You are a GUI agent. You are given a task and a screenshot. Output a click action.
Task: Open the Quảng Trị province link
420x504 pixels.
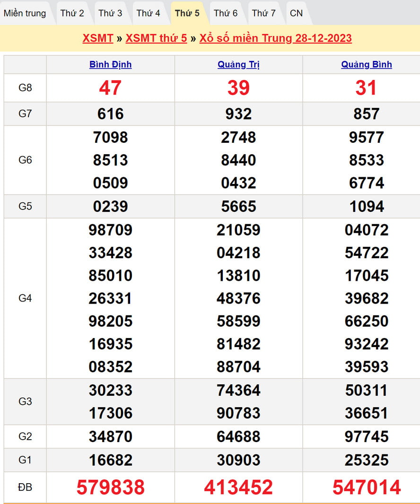238,65
